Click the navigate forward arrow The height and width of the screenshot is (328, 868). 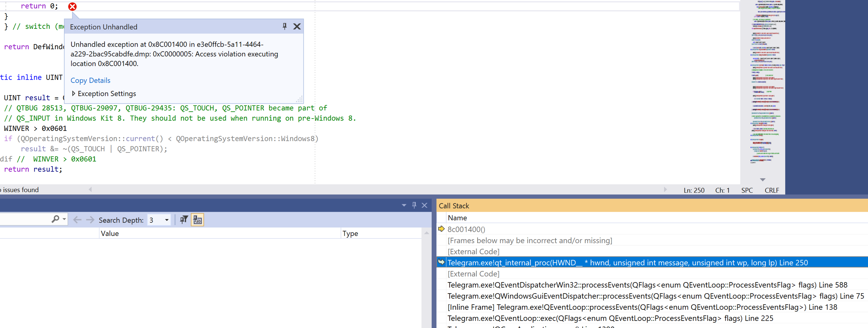(x=90, y=220)
